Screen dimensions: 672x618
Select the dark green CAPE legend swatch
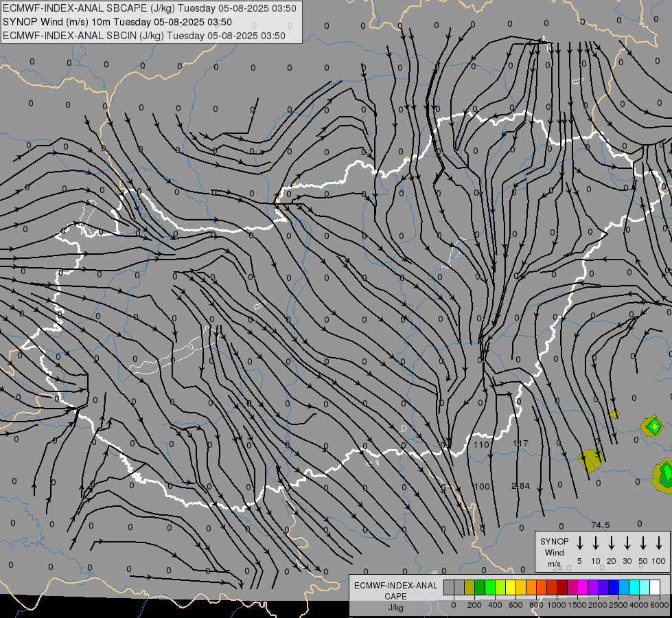coord(480,587)
